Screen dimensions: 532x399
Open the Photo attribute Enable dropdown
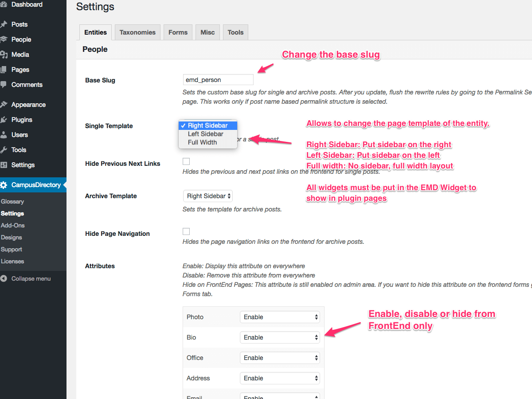(x=280, y=317)
